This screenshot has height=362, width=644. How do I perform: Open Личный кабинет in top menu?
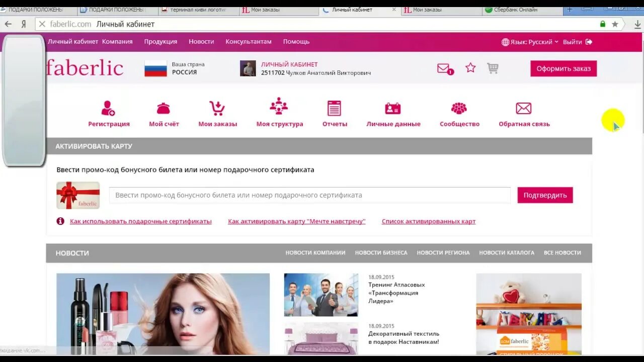(x=73, y=42)
